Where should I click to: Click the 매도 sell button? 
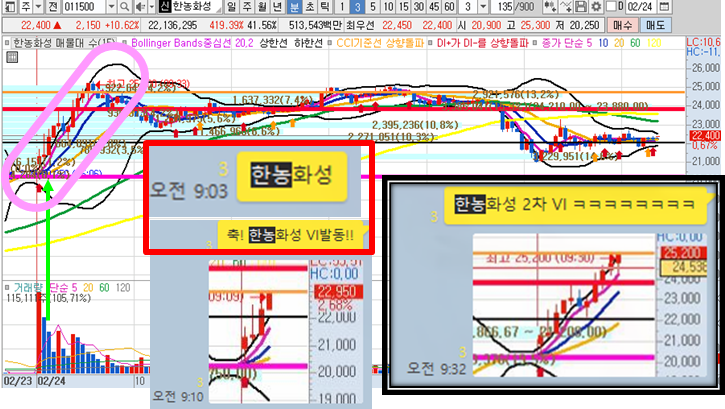click(x=654, y=25)
